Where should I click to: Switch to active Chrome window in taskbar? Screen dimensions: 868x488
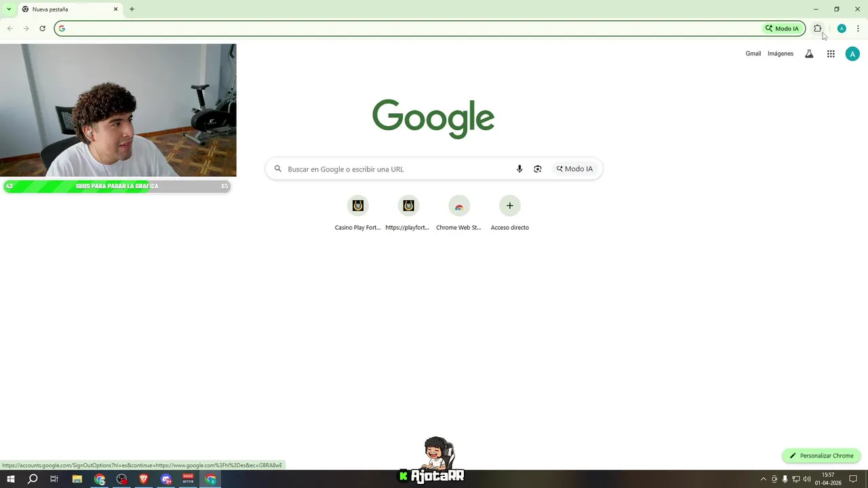pos(211,479)
